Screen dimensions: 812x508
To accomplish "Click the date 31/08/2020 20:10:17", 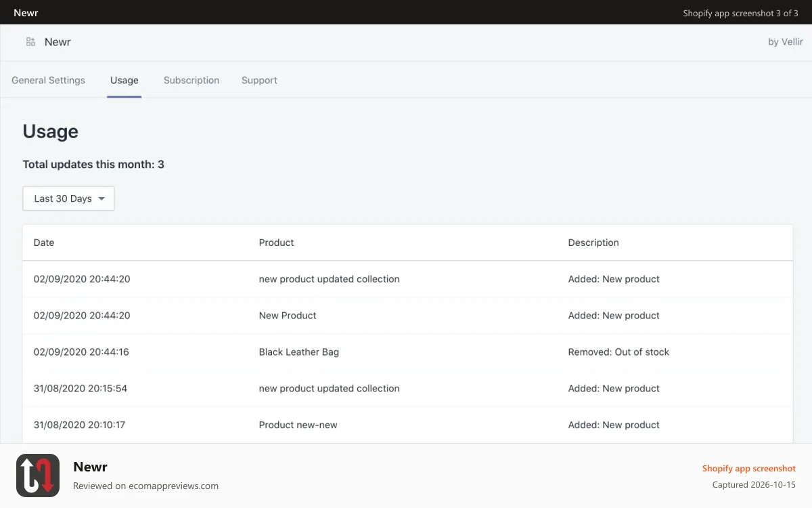I will point(80,425).
